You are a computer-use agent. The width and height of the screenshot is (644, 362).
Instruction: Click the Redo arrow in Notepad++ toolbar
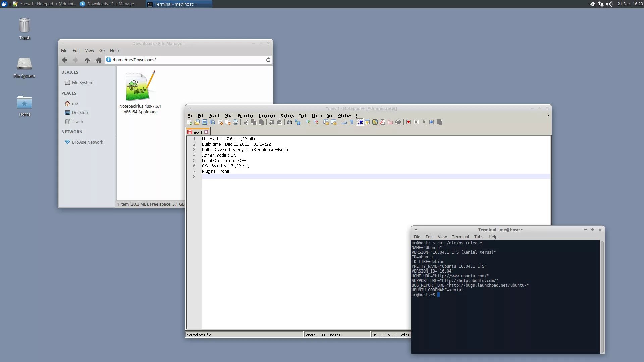279,122
